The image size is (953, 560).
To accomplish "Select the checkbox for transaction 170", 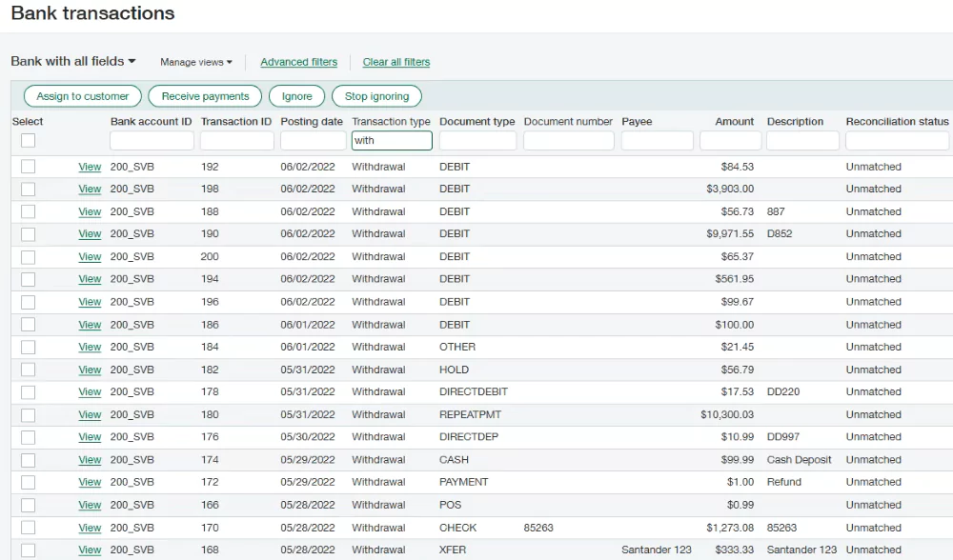I will point(29,528).
